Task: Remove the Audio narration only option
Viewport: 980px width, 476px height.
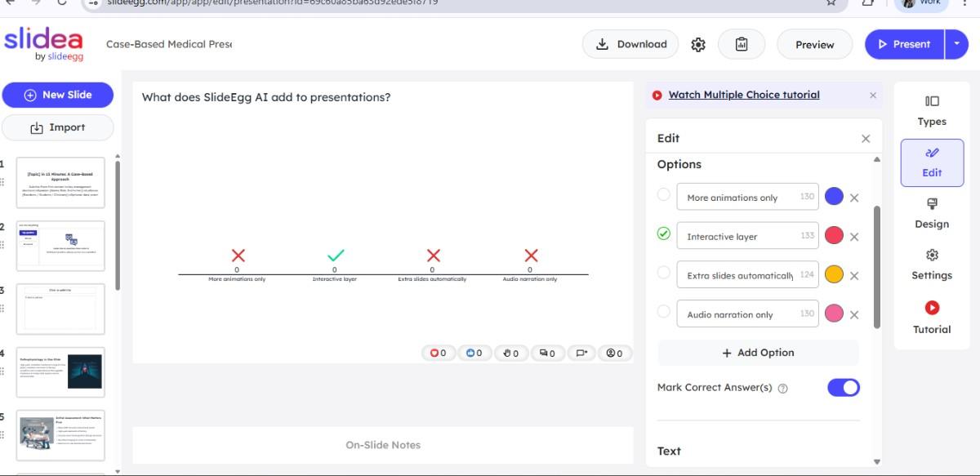Action: click(854, 314)
